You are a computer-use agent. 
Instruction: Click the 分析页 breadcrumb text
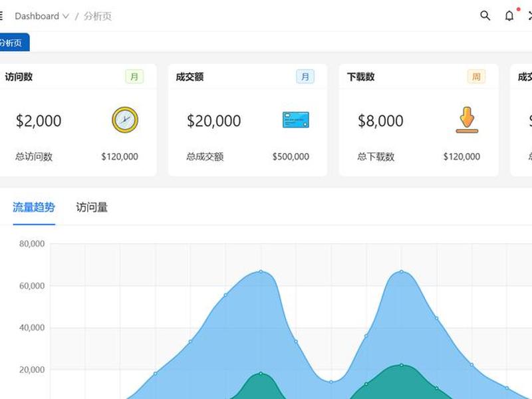tap(98, 16)
